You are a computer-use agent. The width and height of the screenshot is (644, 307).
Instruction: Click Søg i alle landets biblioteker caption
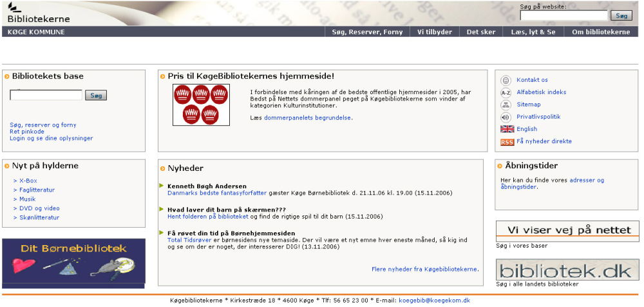537,284
